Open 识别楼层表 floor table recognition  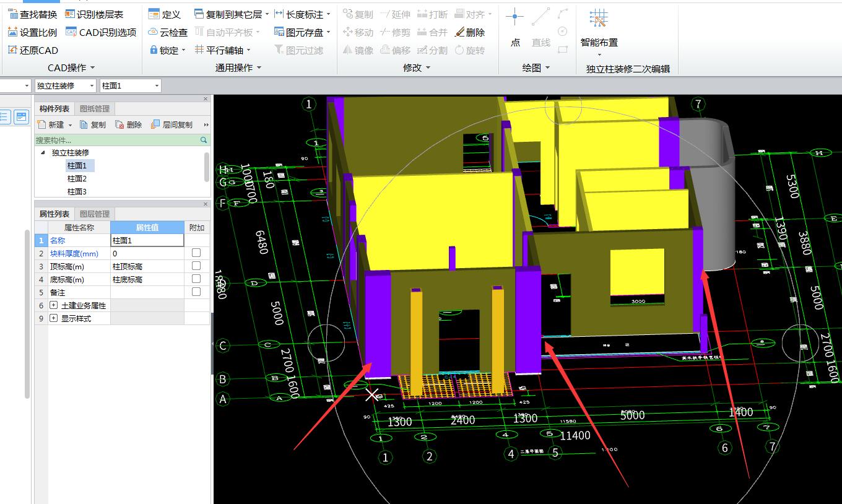click(x=94, y=14)
